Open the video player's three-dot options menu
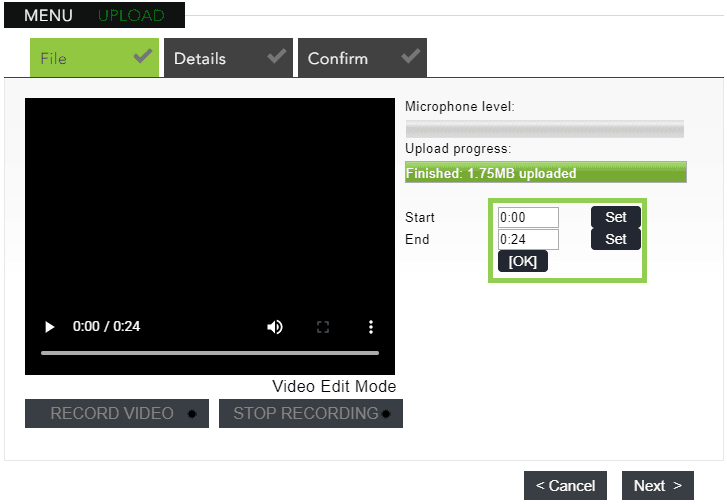Image resolution: width=727 pixels, height=504 pixels. tap(370, 327)
